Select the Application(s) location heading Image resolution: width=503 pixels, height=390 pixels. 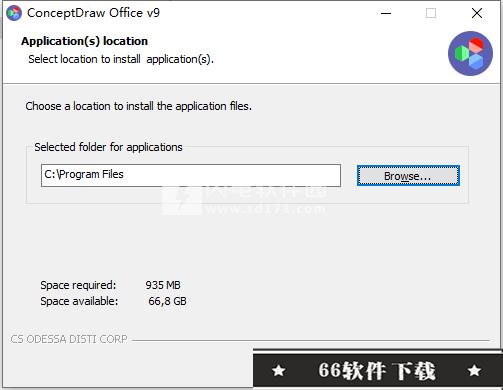click(85, 41)
